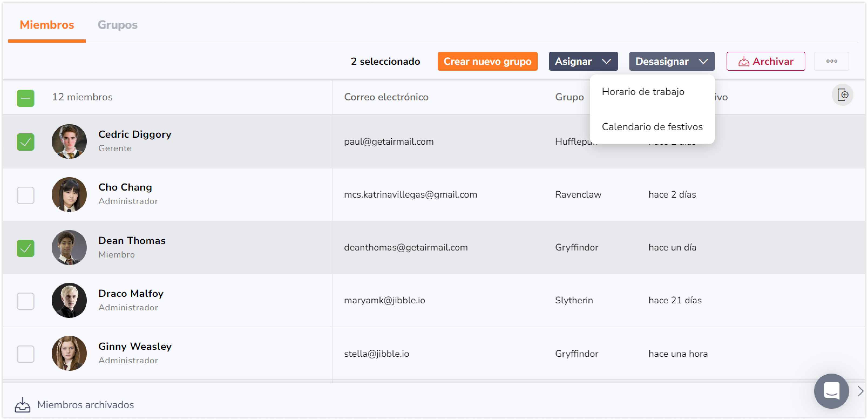Image resolution: width=868 pixels, height=420 pixels.
Task: Click Slytherin group cell
Action: pyautogui.click(x=574, y=300)
